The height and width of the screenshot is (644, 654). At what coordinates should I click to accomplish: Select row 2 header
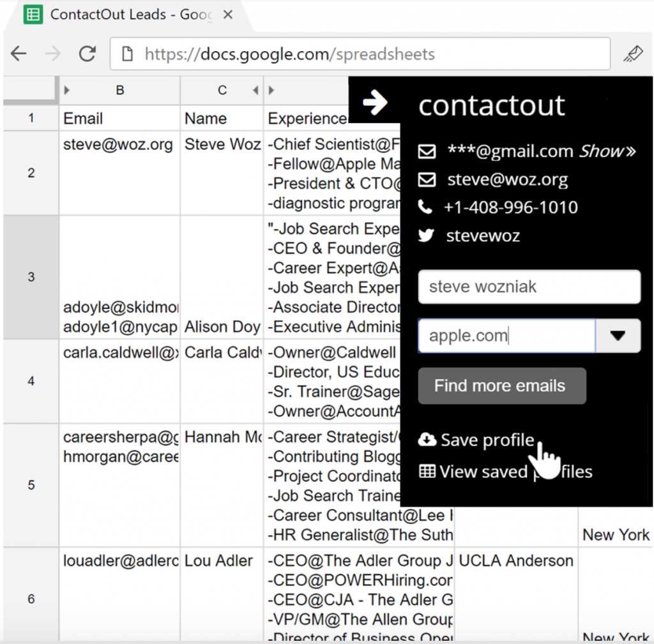point(31,173)
